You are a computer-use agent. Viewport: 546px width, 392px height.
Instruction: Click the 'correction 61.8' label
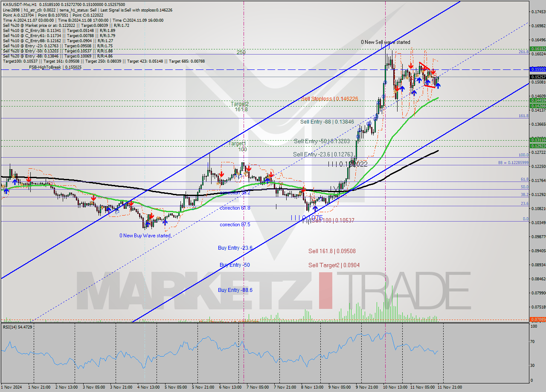235,208
